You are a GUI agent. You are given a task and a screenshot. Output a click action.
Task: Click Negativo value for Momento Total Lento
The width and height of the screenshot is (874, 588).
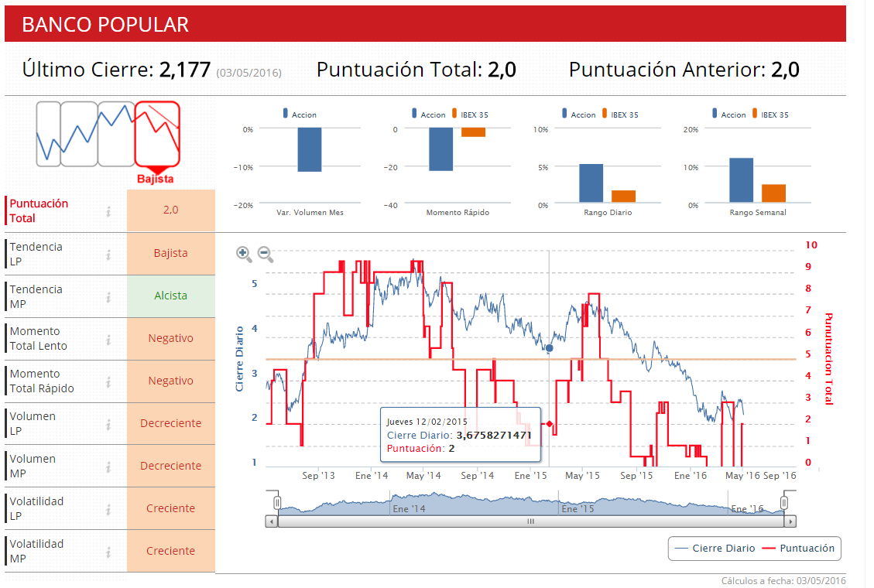[170, 338]
